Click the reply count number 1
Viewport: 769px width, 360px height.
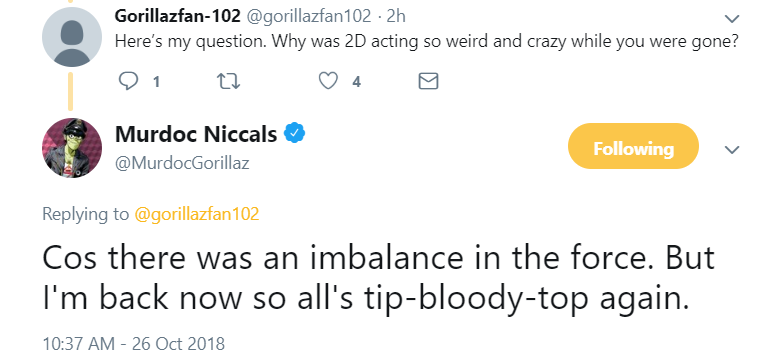click(156, 82)
